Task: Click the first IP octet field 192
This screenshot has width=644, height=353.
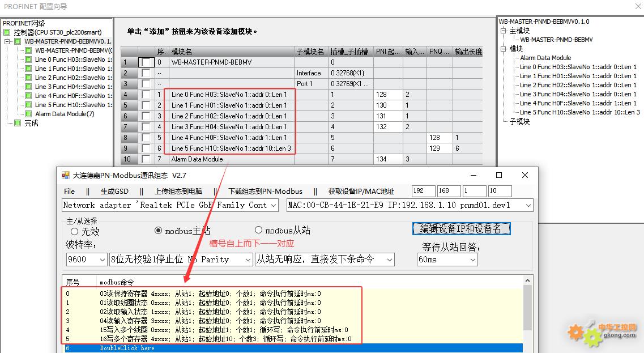Action: coord(424,191)
